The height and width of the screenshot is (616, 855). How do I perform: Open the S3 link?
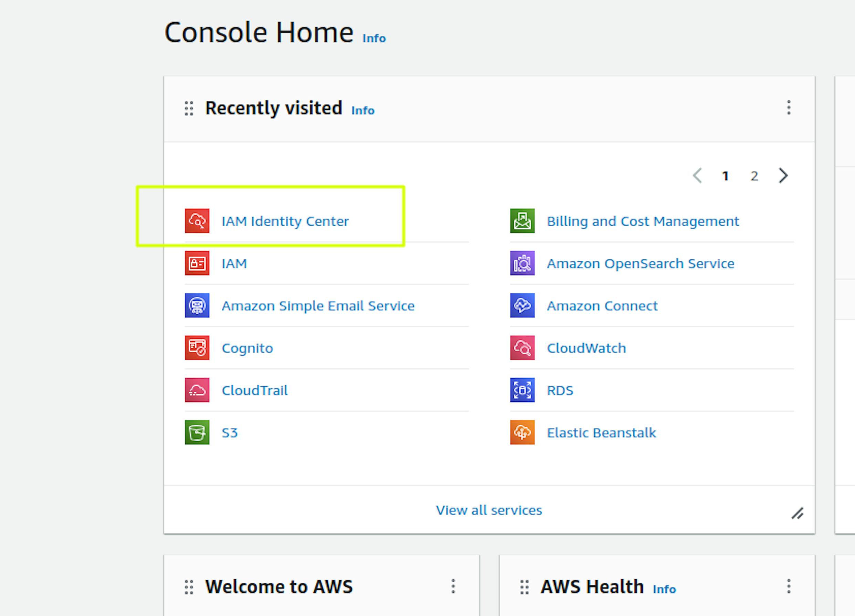pyautogui.click(x=230, y=433)
